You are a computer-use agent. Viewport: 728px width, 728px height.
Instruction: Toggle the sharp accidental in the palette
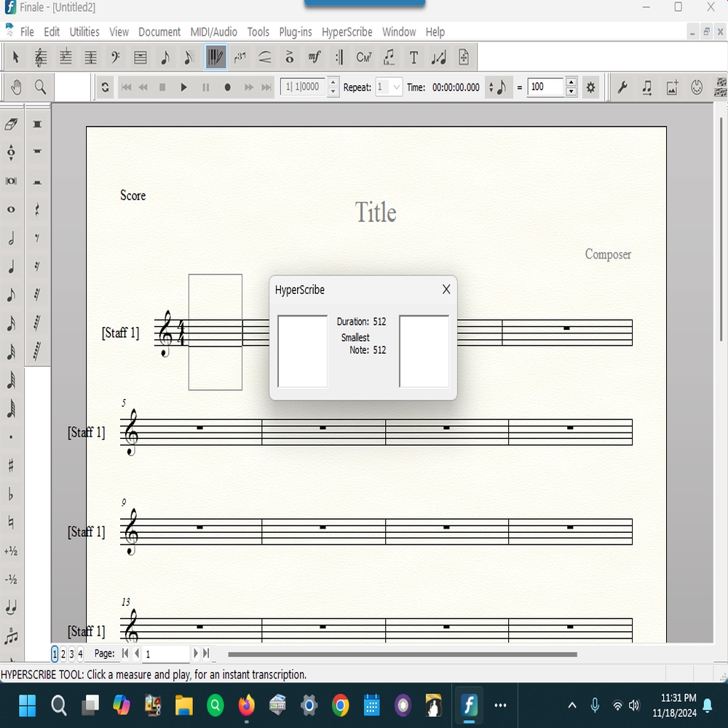point(11,465)
